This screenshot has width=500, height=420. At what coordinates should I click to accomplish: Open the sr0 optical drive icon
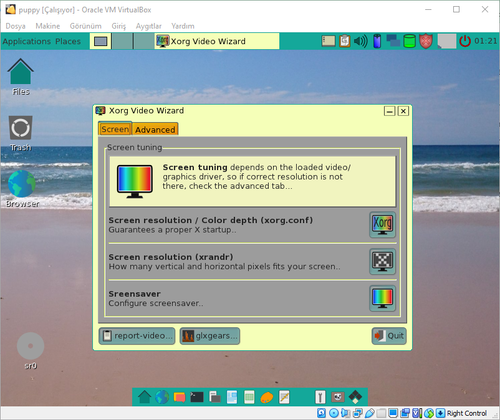tap(30, 351)
